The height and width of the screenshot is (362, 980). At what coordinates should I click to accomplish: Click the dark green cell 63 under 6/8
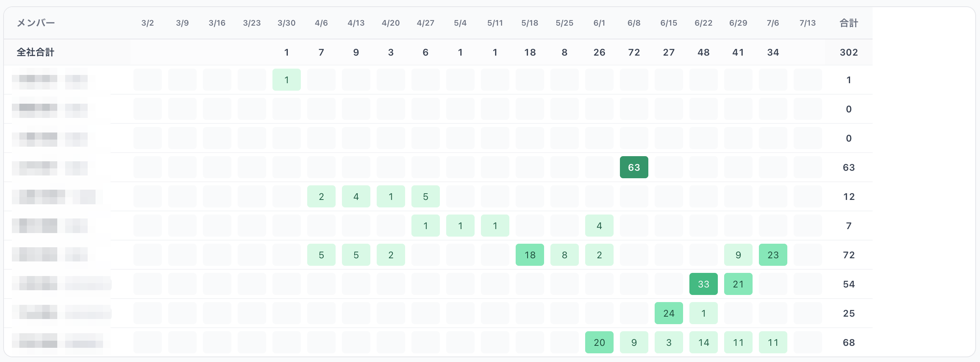634,167
